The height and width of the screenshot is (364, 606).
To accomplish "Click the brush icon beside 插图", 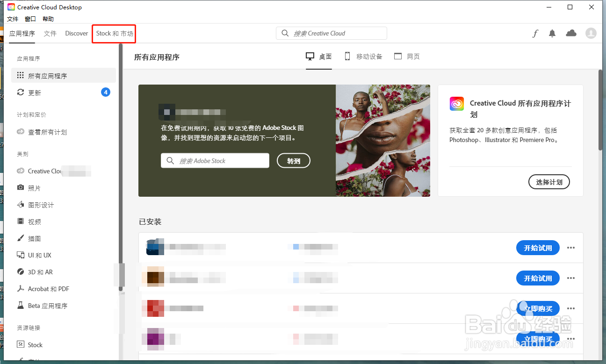I will coord(20,238).
